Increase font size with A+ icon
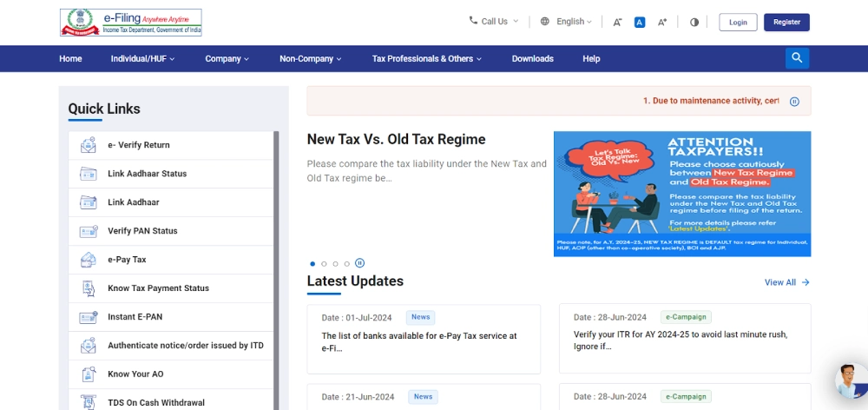Screen dimensions: 868x410 click(x=662, y=23)
